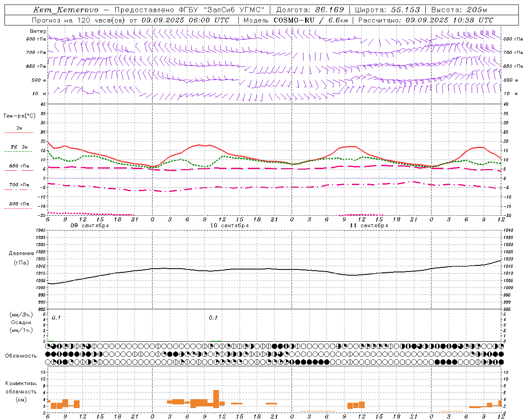Click the Широта: 55.153 value
This screenshot has width=525, height=420.
pos(388,10)
